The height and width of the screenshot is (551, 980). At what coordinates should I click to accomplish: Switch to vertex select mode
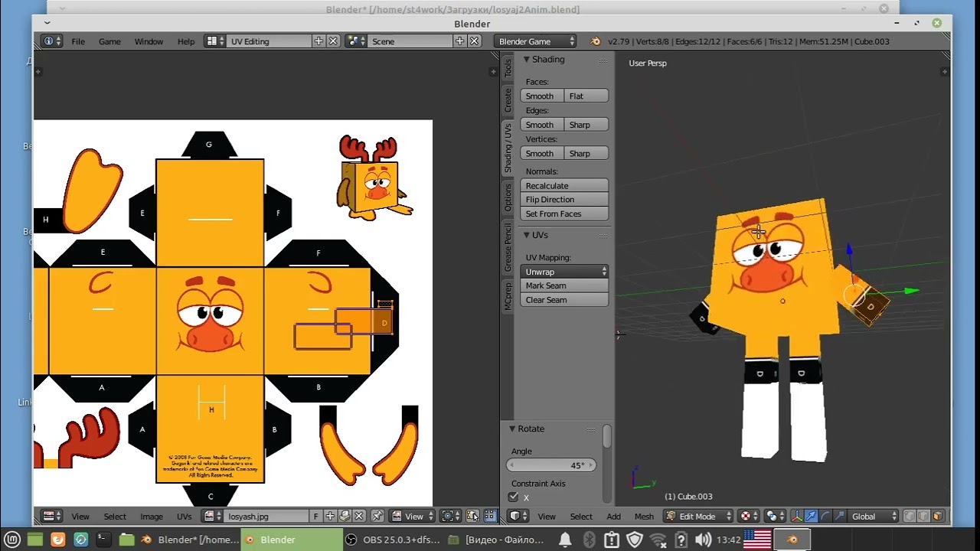(x=910, y=517)
